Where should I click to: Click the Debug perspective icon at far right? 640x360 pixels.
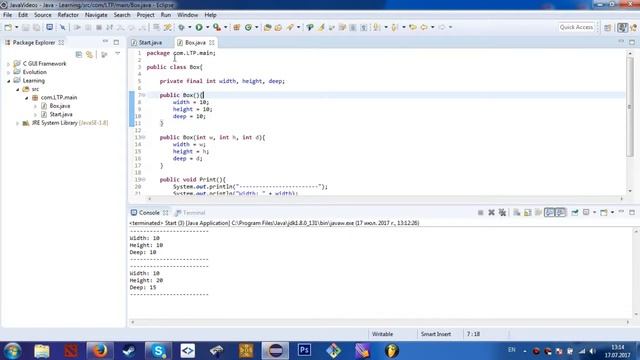click(x=634, y=27)
